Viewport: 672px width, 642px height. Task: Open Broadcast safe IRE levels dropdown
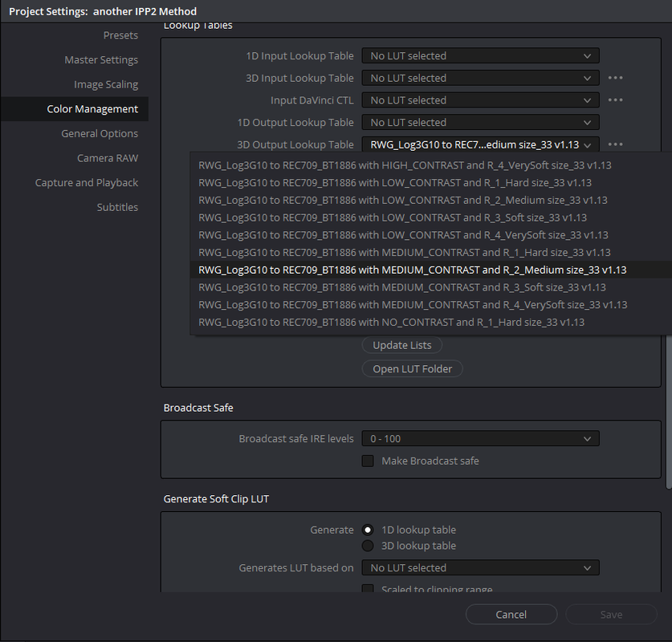480,438
